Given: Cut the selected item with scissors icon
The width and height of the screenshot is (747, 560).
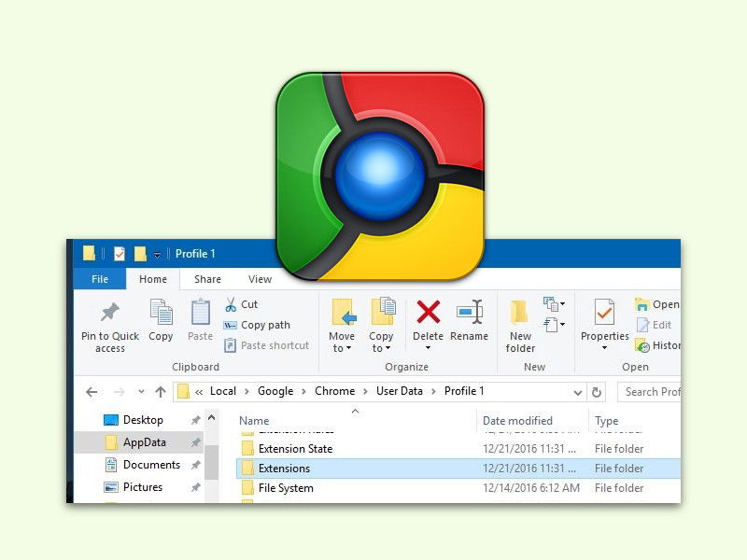Looking at the screenshot, I should pyautogui.click(x=231, y=304).
